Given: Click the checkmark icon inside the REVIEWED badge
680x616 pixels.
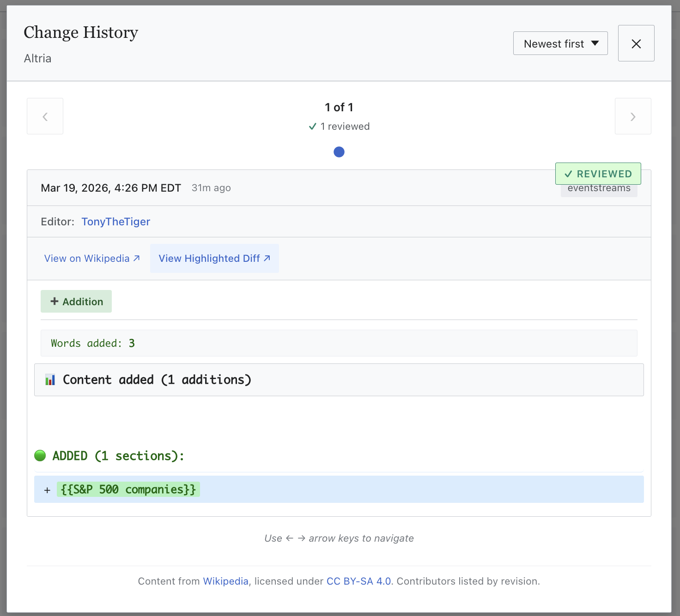Looking at the screenshot, I should 568,174.
